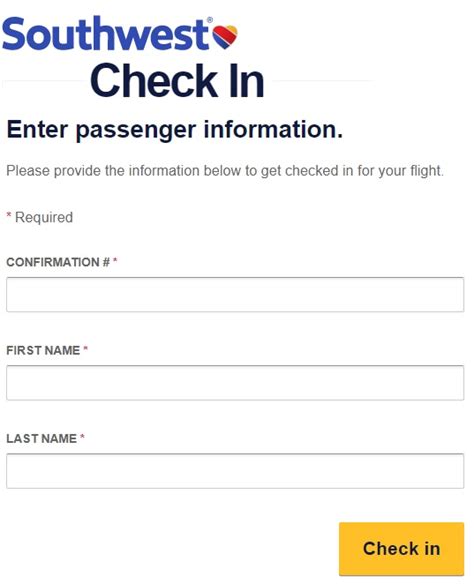Click the word passenger in the subheading
The image size is (474, 584).
[136, 131]
